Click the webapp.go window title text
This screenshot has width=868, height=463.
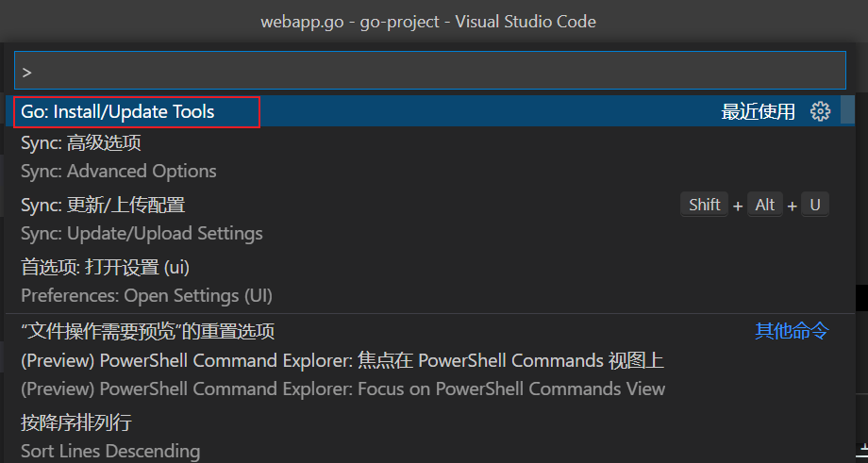click(x=428, y=22)
